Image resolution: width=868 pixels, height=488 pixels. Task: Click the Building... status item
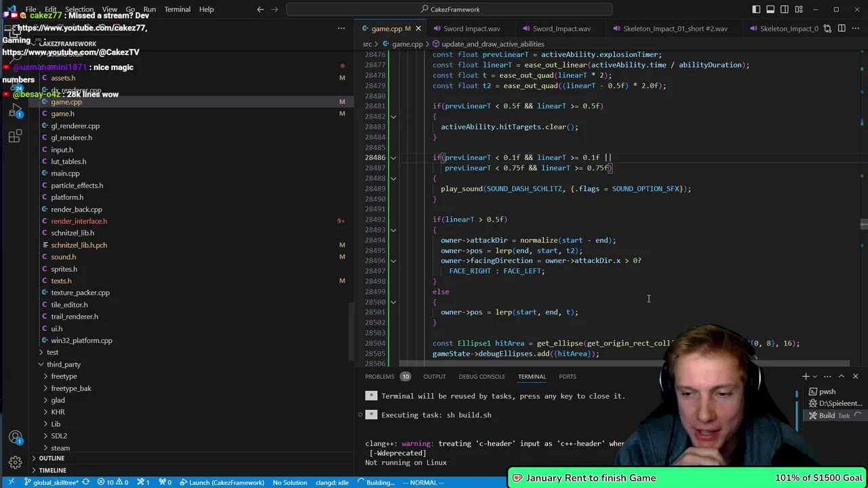coord(380,483)
